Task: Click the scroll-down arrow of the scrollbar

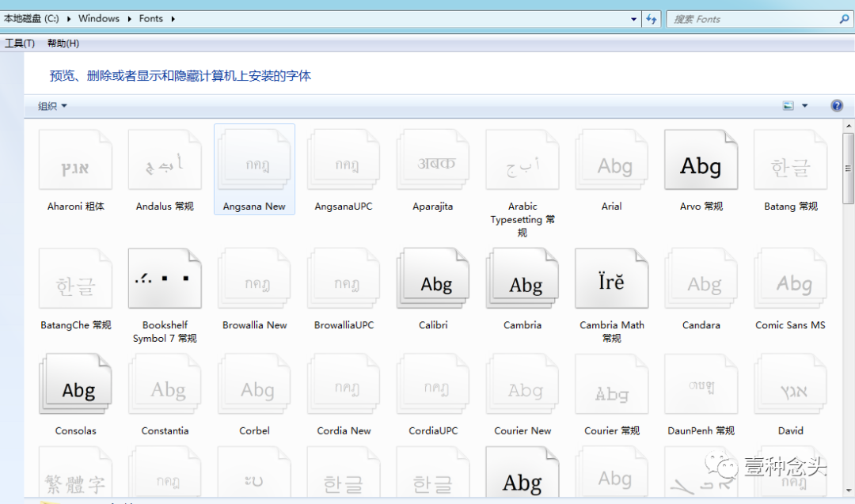Action: click(849, 491)
